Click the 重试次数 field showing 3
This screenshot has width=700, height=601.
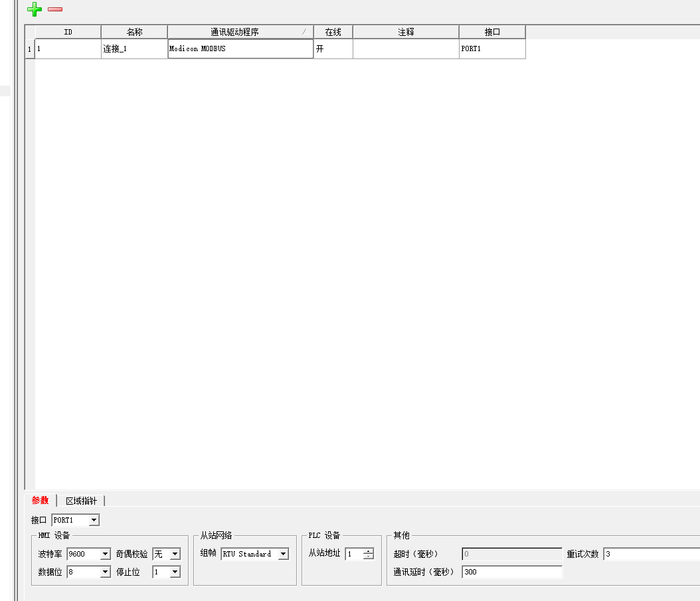pyautogui.click(x=652, y=554)
